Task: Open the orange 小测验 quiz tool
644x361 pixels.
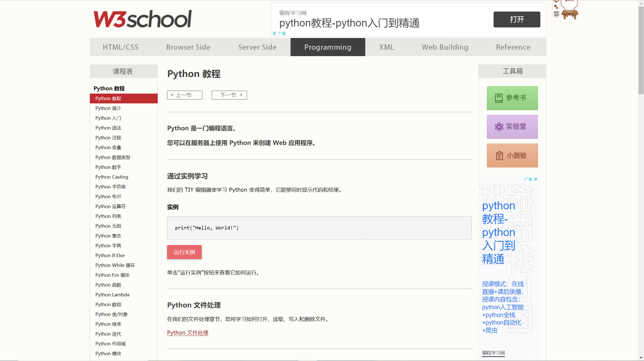Action: [x=512, y=155]
